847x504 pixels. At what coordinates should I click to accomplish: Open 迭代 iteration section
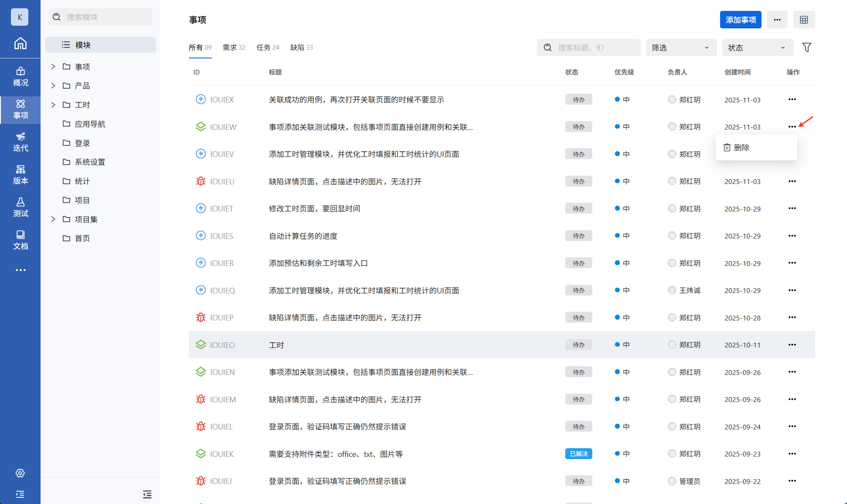(20, 142)
